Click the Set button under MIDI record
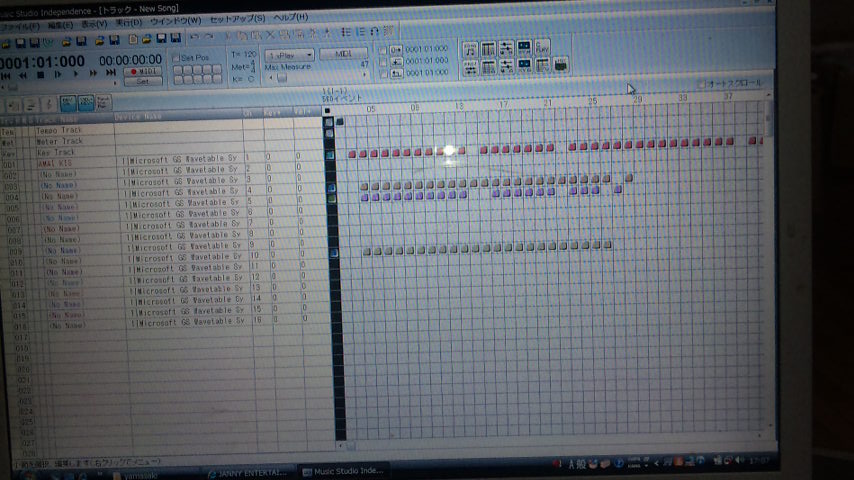854x480 pixels. (x=143, y=82)
